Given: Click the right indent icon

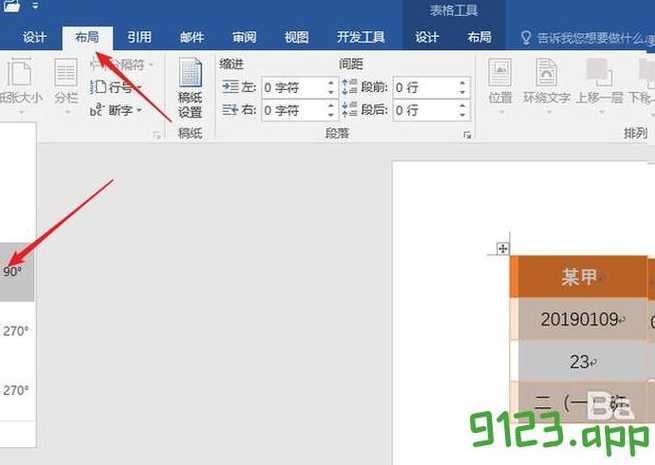Looking at the screenshot, I should (230, 110).
